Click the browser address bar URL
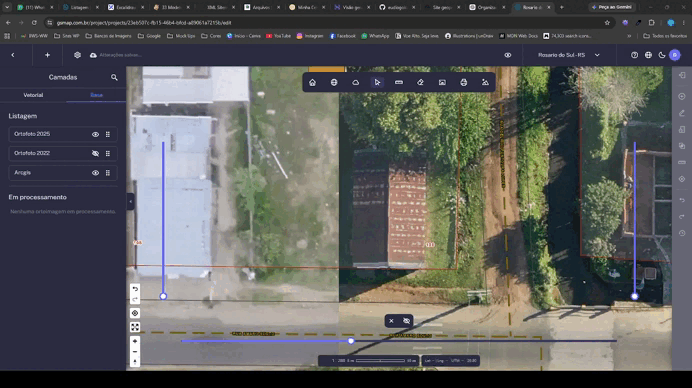 tap(144, 23)
